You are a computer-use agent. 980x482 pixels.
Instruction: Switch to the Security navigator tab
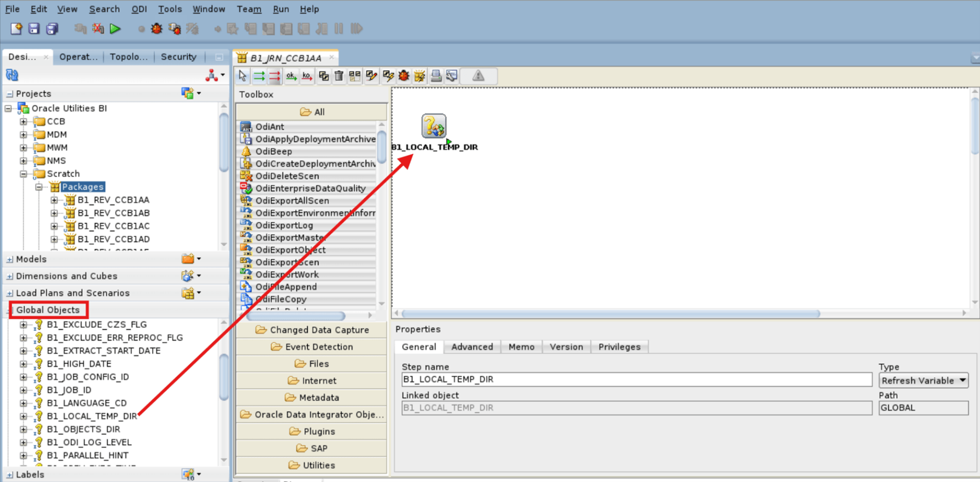[179, 57]
